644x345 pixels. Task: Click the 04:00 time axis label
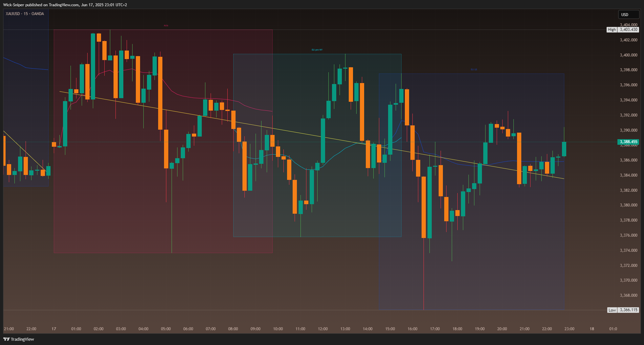[143, 329]
